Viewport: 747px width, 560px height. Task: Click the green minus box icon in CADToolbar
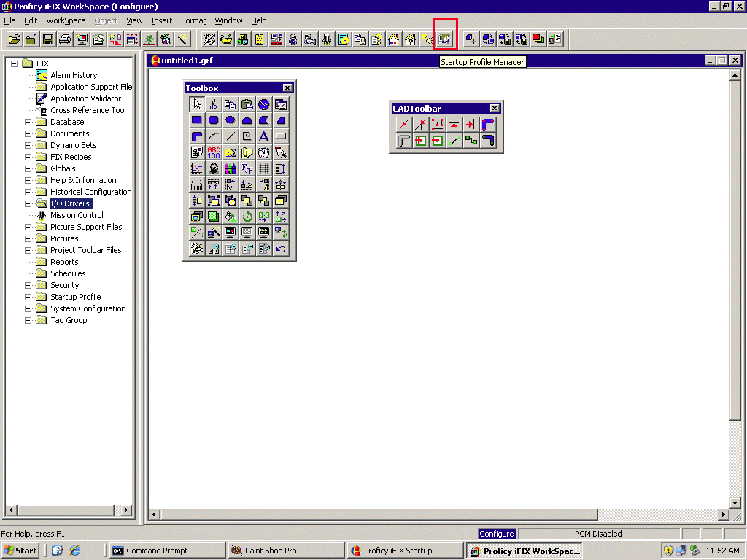pos(437,141)
